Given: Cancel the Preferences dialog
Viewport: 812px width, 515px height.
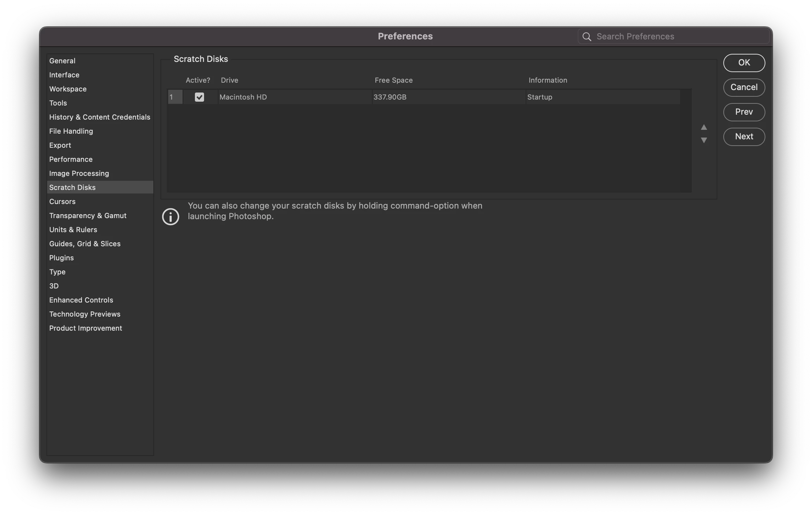Looking at the screenshot, I should click(x=744, y=87).
